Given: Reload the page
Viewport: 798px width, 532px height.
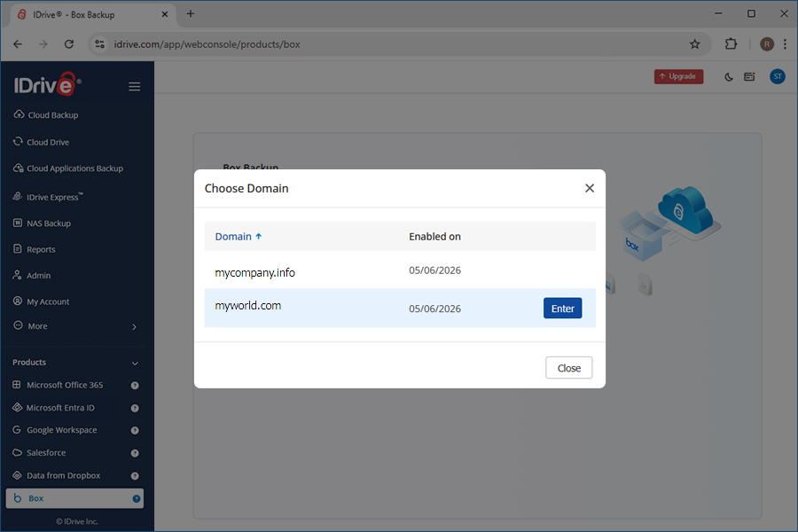Looking at the screenshot, I should click(x=69, y=44).
